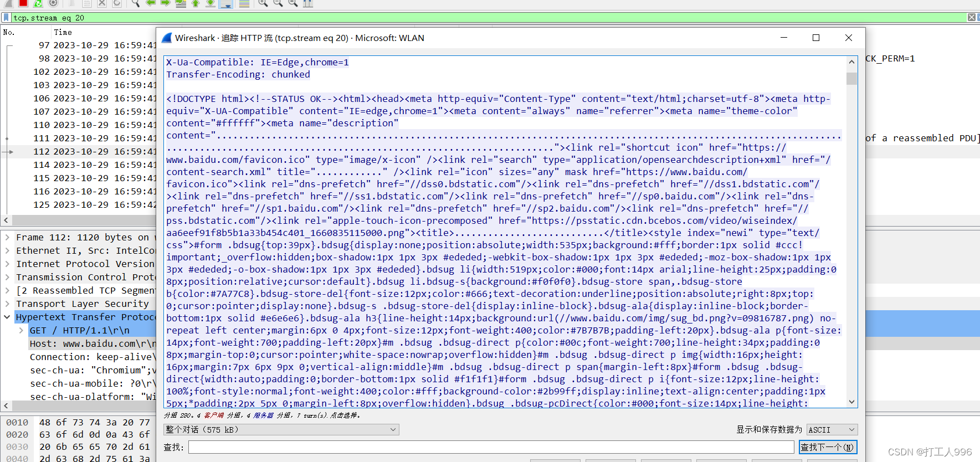
Task: Click the packet count status text in the dialog
Action: (262, 415)
